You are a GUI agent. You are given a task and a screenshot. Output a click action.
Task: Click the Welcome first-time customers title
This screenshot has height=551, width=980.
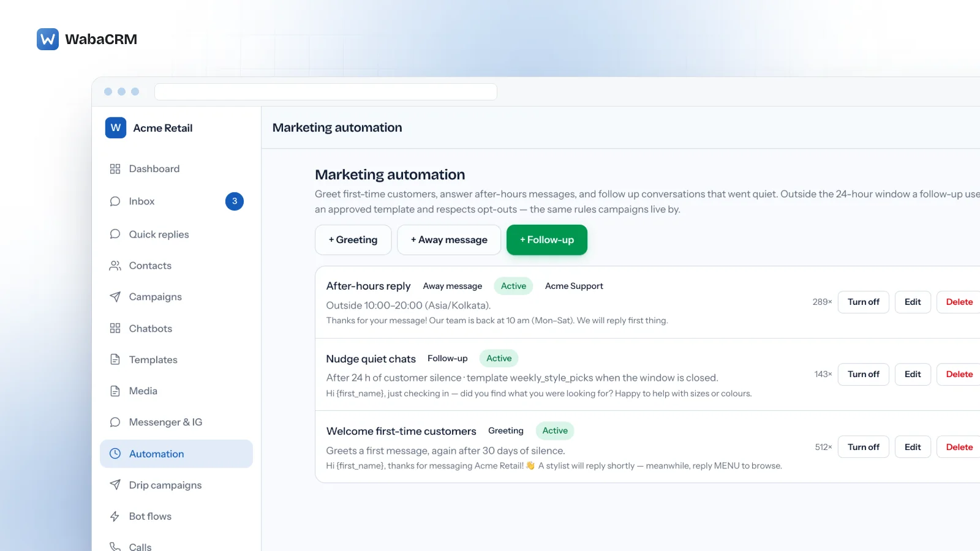[x=401, y=431]
